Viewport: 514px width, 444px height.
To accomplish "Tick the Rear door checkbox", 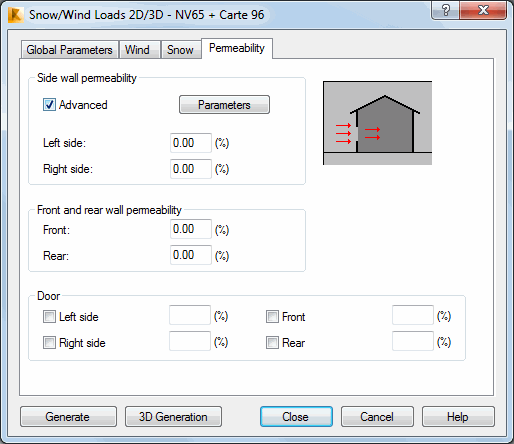I will pos(272,342).
